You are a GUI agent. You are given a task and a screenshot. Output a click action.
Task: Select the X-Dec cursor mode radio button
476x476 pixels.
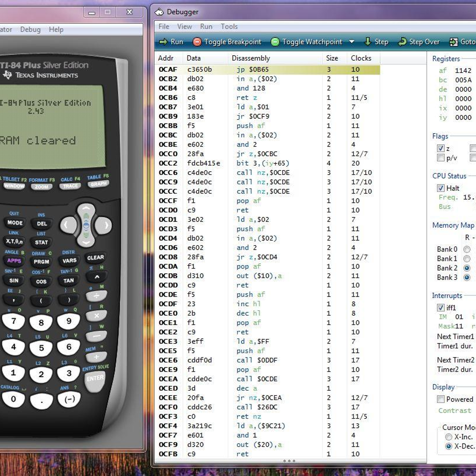coord(449,445)
